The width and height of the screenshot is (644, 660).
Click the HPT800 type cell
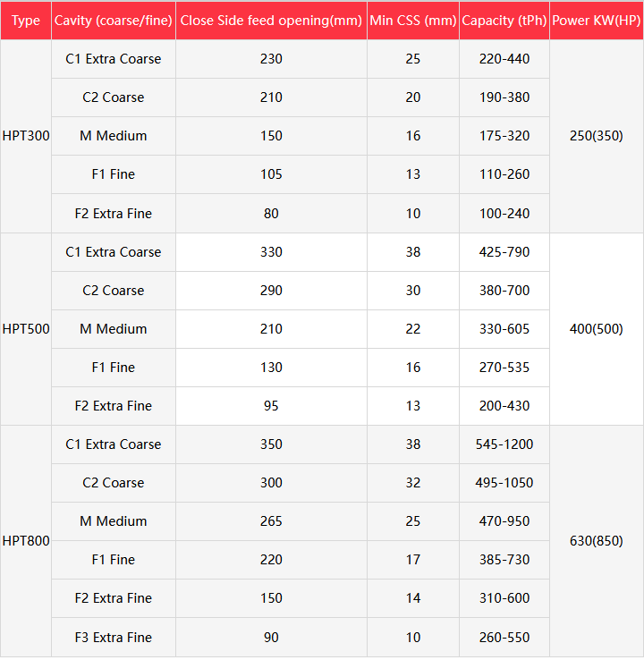[x=26, y=541]
